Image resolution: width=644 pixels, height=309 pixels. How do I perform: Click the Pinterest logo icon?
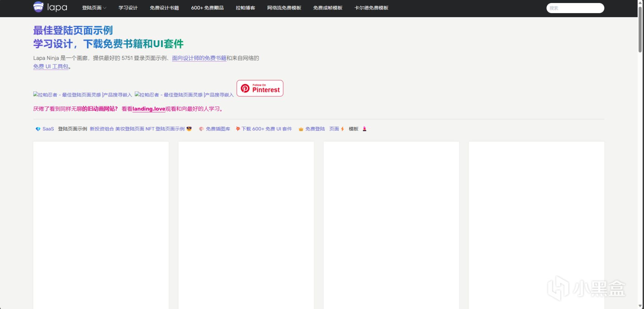click(x=245, y=88)
